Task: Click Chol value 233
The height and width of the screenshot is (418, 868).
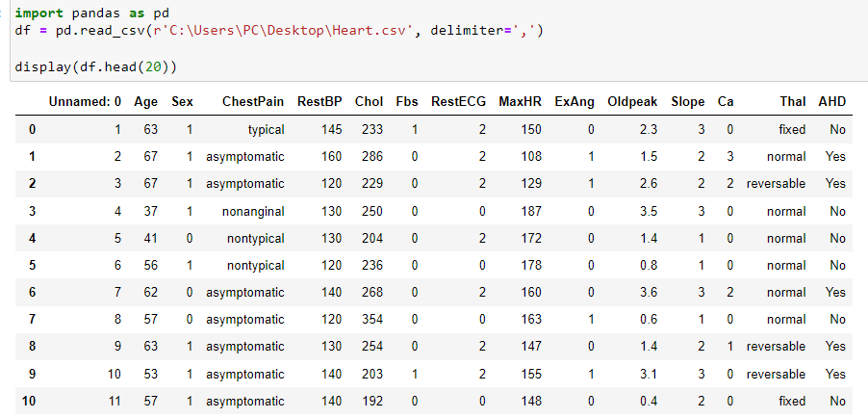Action: pyautogui.click(x=372, y=130)
